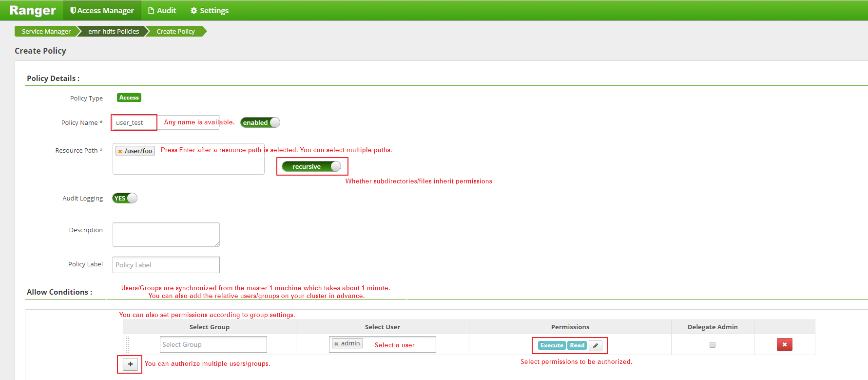Go to Service Manager breadcrumb
The image size is (868, 380).
tap(46, 31)
